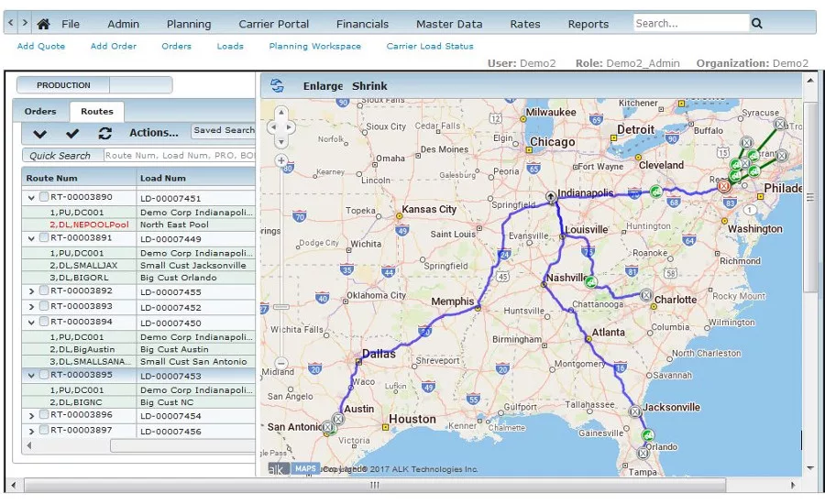The height and width of the screenshot is (504, 825).
Task: Click the stop marker near Austin
Action: 337,420
